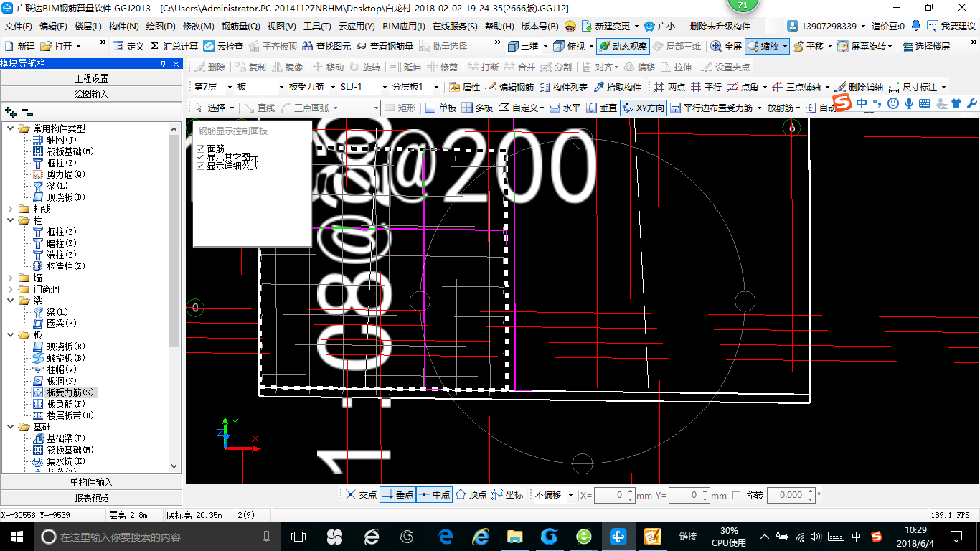The width and height of the screenshot is (980, 551).
Task: Select 俯视 top view
Action: [569, 46]
